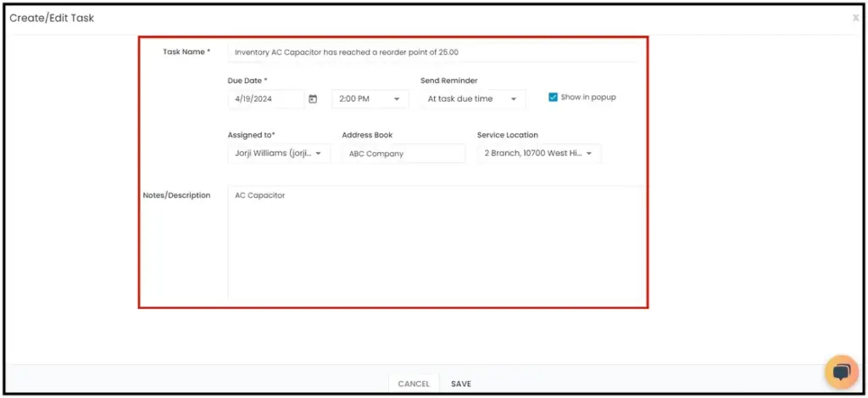The image size is (868, 398).
Task: Click inside the Notes/Description text area
Action: [x=436, y=242]
